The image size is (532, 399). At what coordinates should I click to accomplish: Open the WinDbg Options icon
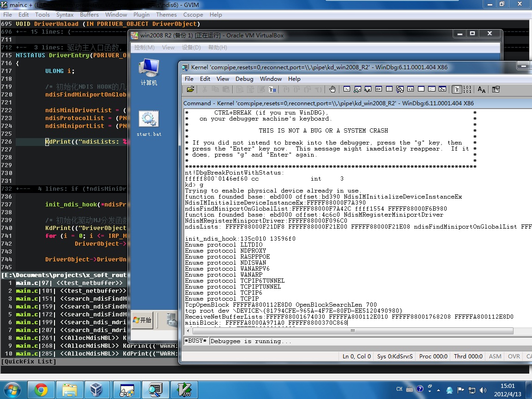point(496,89)
